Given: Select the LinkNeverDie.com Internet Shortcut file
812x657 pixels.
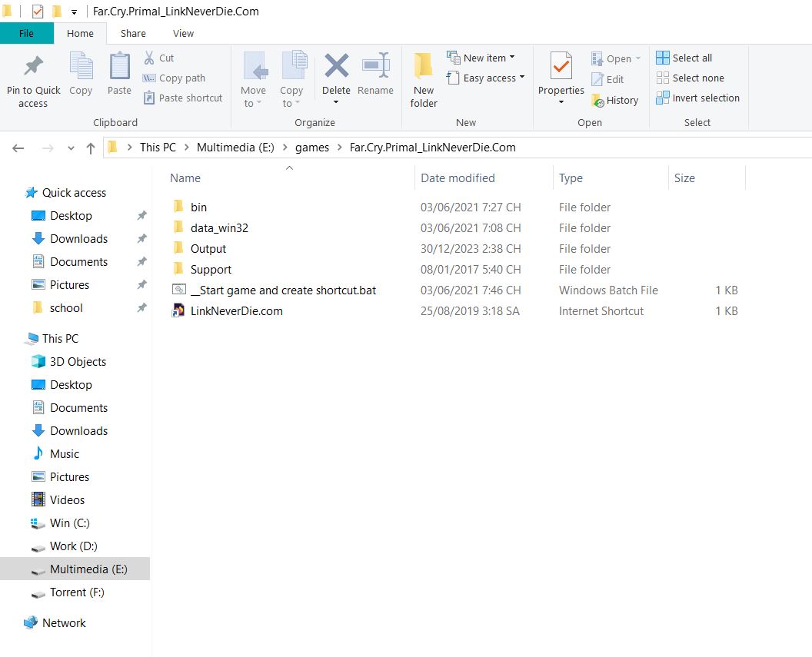Looking at the screenshot, I should point(236,311).
